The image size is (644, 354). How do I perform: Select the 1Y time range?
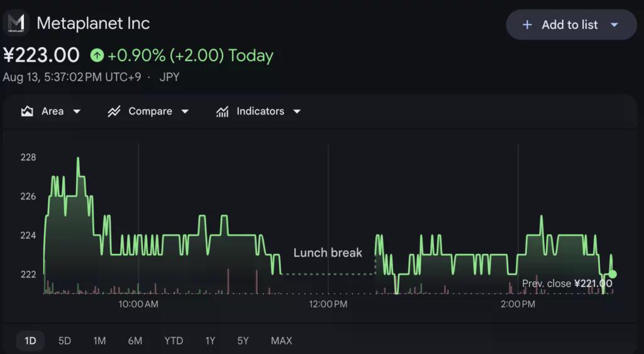[x=210, y=341]
